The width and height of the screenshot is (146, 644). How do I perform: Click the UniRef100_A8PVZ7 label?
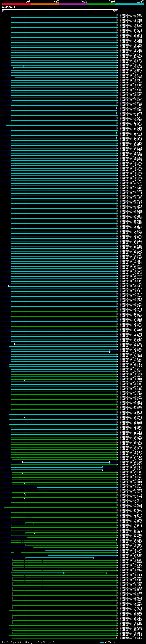tap(131, 271)
